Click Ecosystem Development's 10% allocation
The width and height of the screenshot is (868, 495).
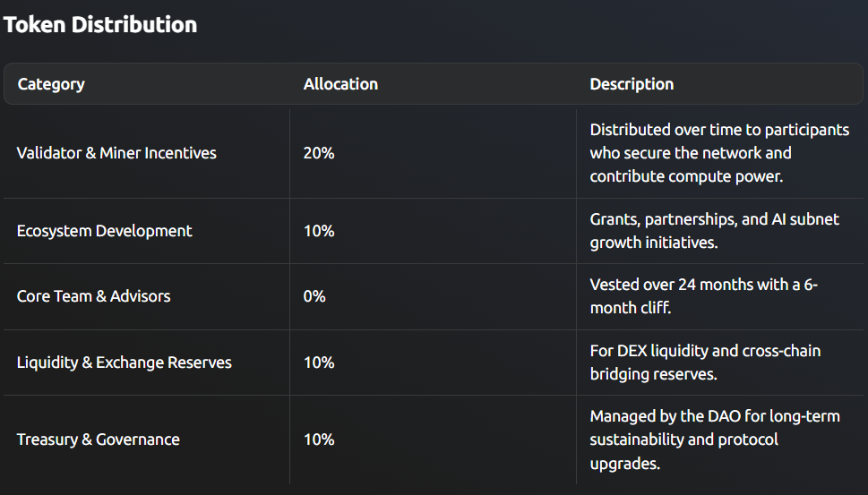tap(319, 231)
